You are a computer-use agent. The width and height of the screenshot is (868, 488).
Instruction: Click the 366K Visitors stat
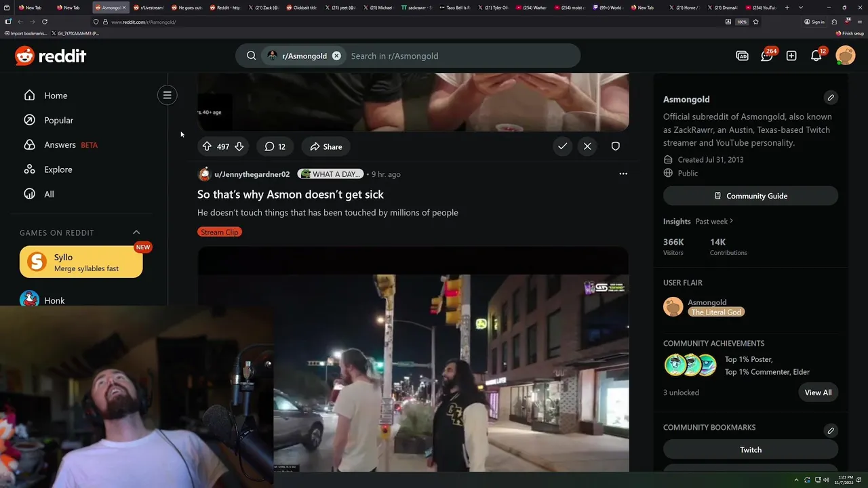point(673,247)
